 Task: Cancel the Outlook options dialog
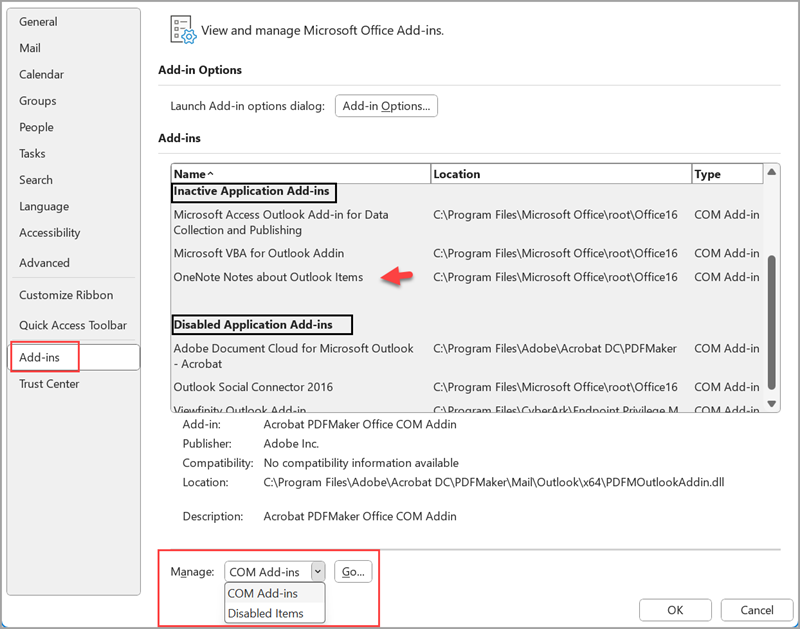tap(757, 610)
